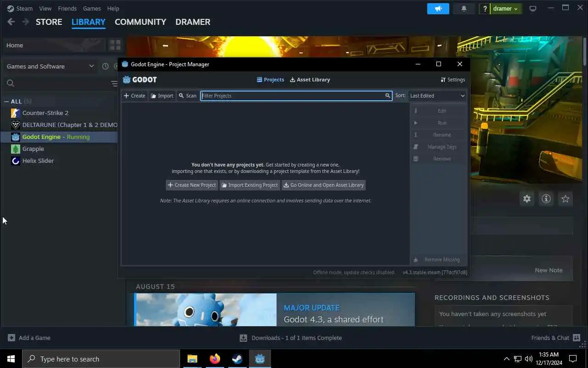Open Godot 4.3 update thumbnail
This screenshot has width=588, height=368.
pos(206,310)
